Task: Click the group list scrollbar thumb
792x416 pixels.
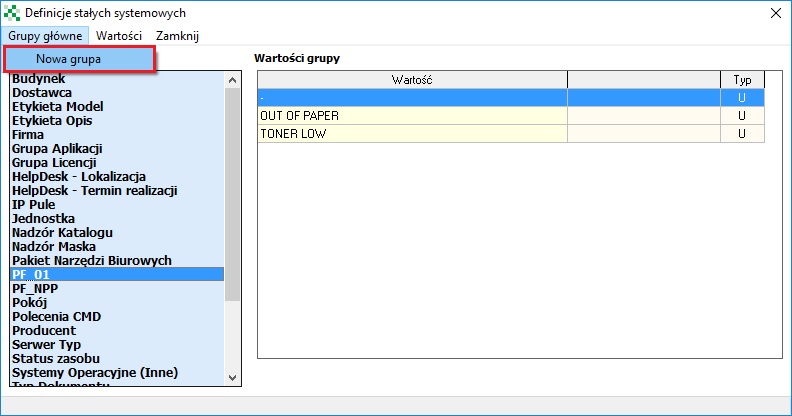Action: click(x=232, y=194)
